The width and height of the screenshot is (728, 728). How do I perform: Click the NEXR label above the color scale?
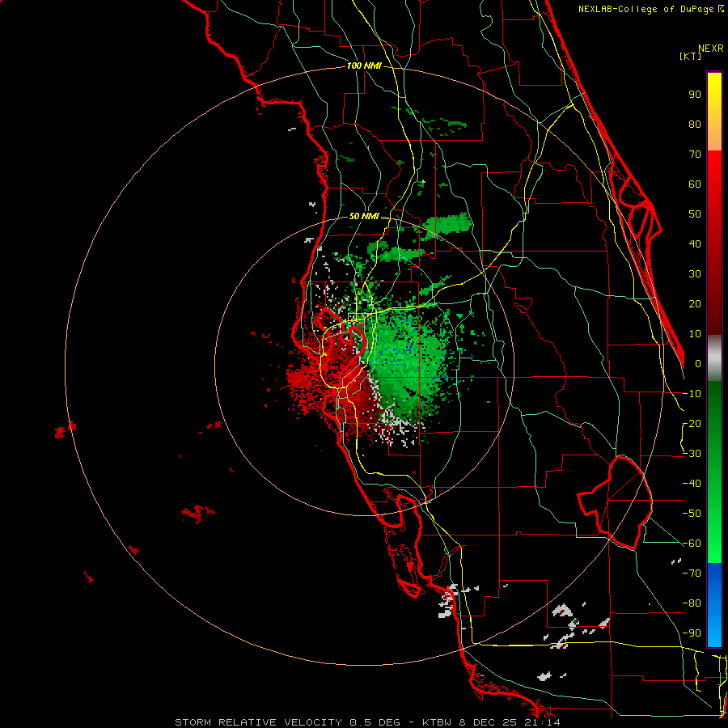tap(711, 49)
